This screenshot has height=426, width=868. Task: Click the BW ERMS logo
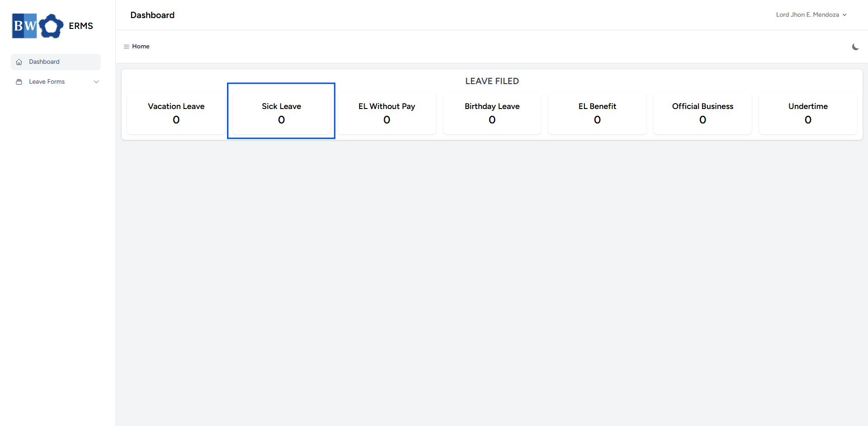point(38,26)
